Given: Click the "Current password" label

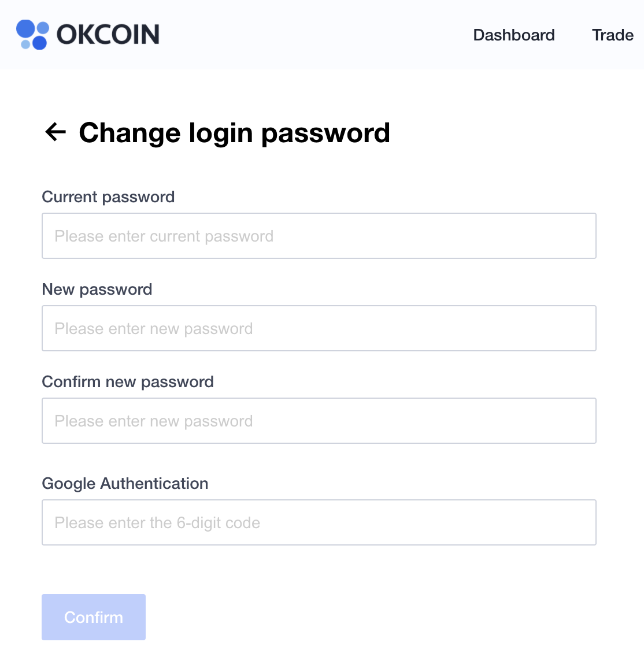Looking at the screenshot, I should (108, 197).
